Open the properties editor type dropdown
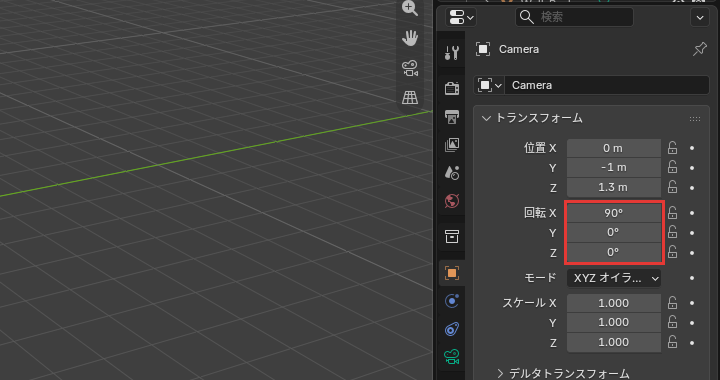 pos(461,17)
